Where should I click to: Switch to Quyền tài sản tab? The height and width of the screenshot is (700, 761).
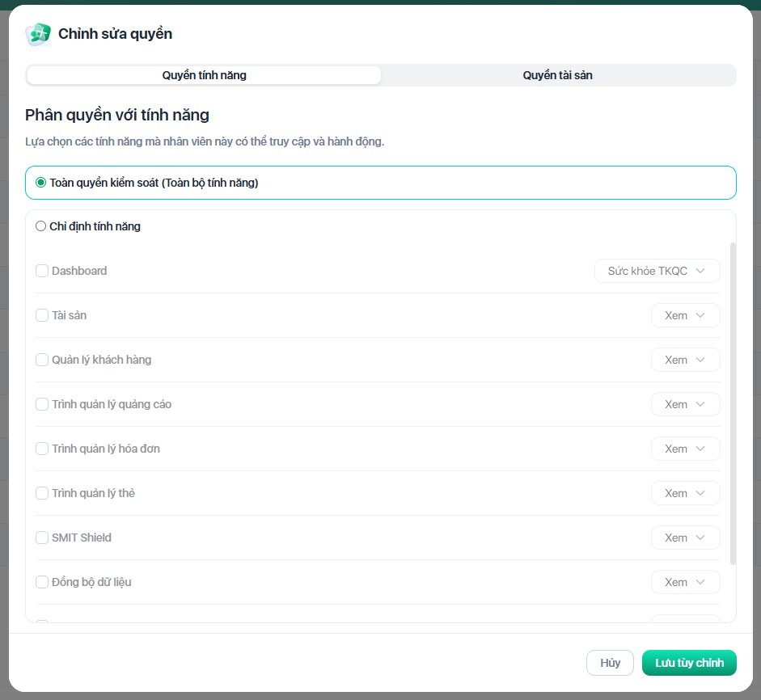click(x=557, y=75)
